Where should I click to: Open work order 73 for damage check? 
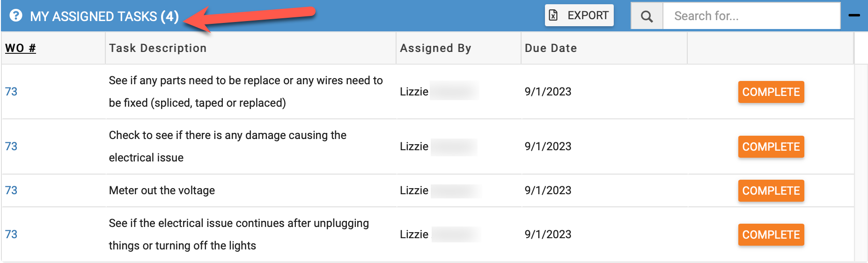[11, 146]
